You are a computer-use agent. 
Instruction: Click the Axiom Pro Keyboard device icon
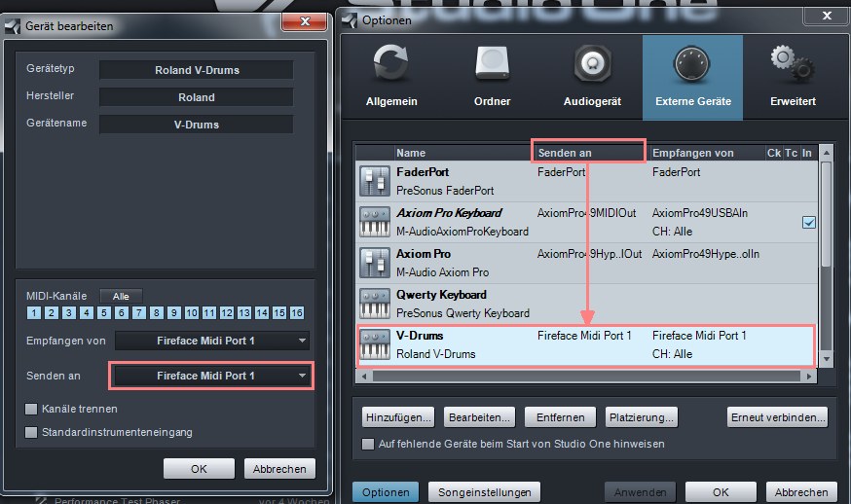point(375,222)
